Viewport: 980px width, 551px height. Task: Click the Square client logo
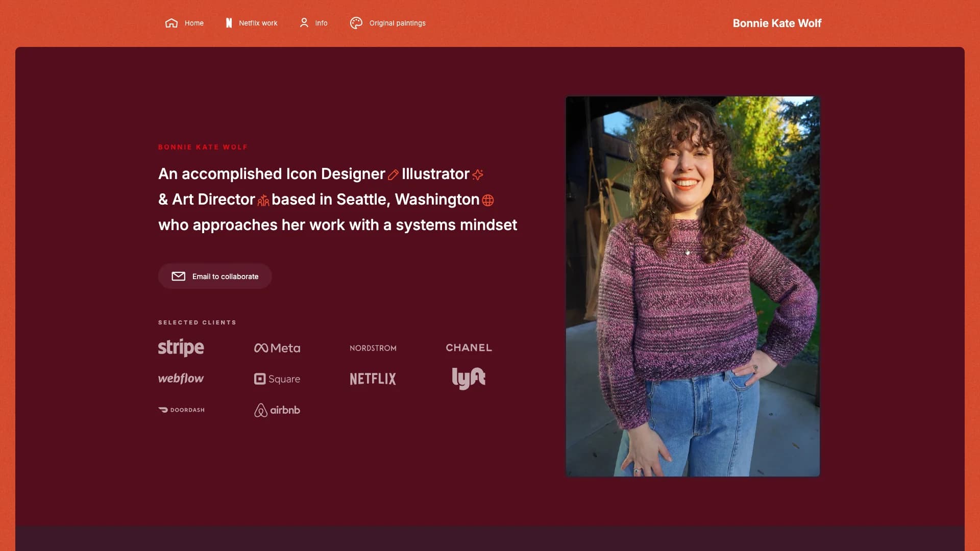click(x=277, y=379)
